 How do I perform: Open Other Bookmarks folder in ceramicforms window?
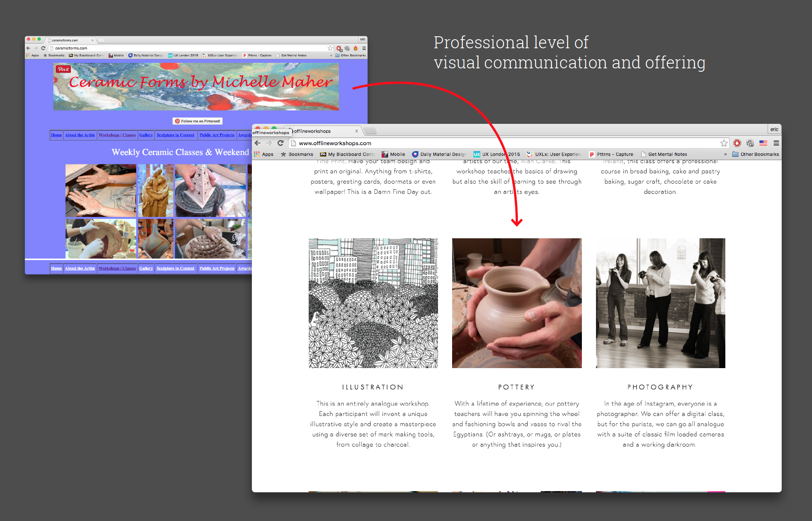click(351, 55)
